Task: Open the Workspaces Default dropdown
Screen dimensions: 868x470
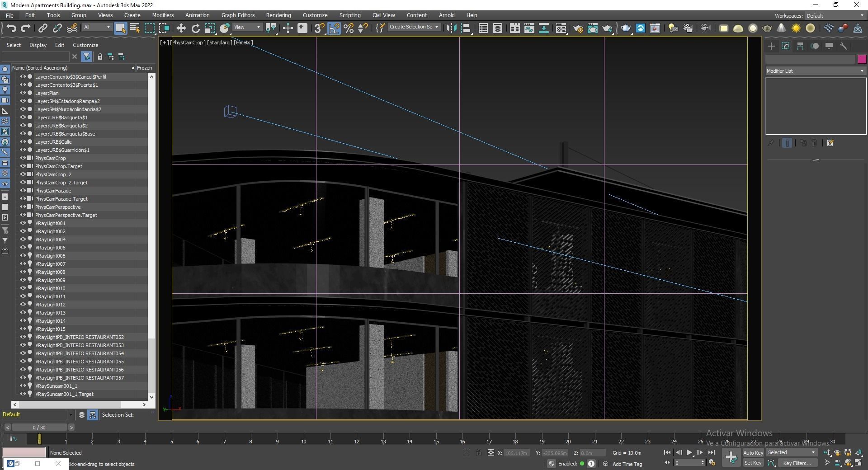Action: (x=835, y=16)
